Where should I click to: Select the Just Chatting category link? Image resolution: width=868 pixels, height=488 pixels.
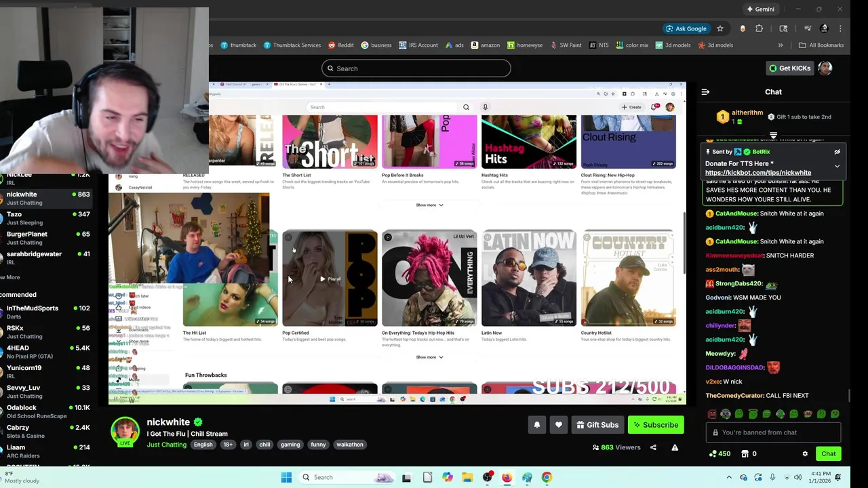coord(166,445)
